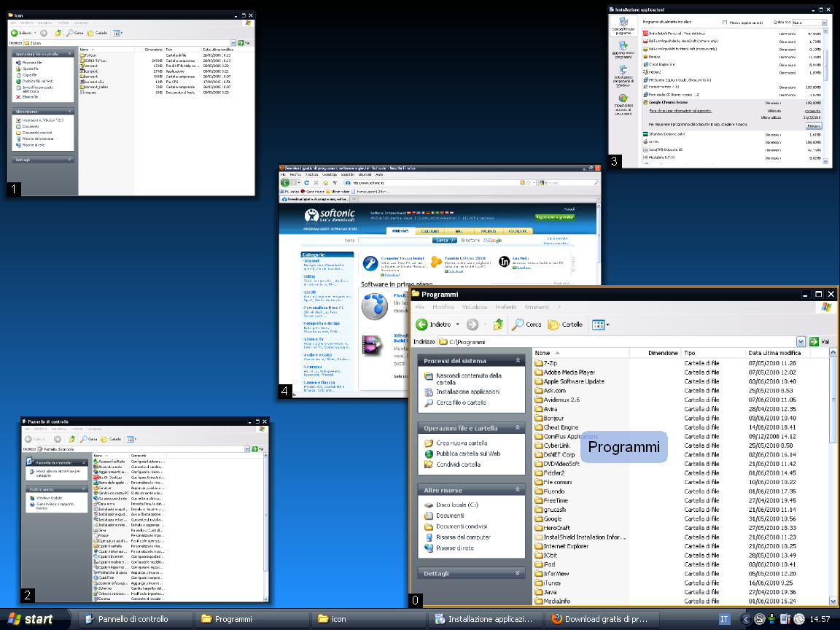Click the Download gratis Firefox taskbar button
The width and height of the screenshot is (840, 630).
click(601, 619)
